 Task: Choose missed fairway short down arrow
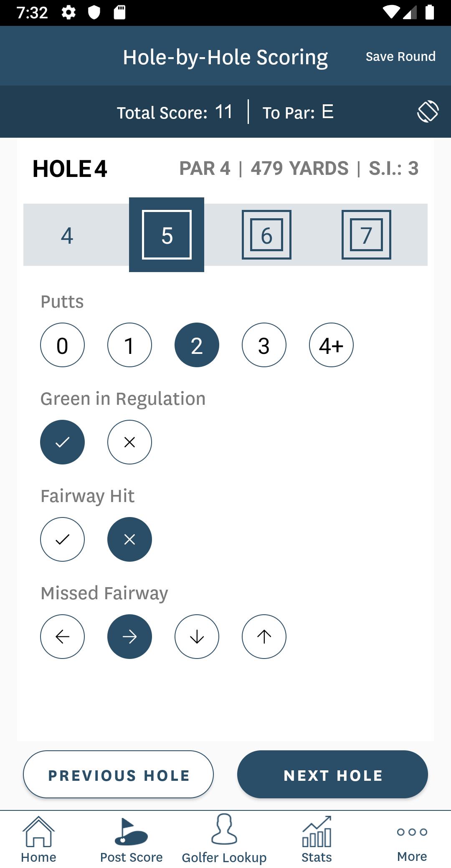[197, 636]
